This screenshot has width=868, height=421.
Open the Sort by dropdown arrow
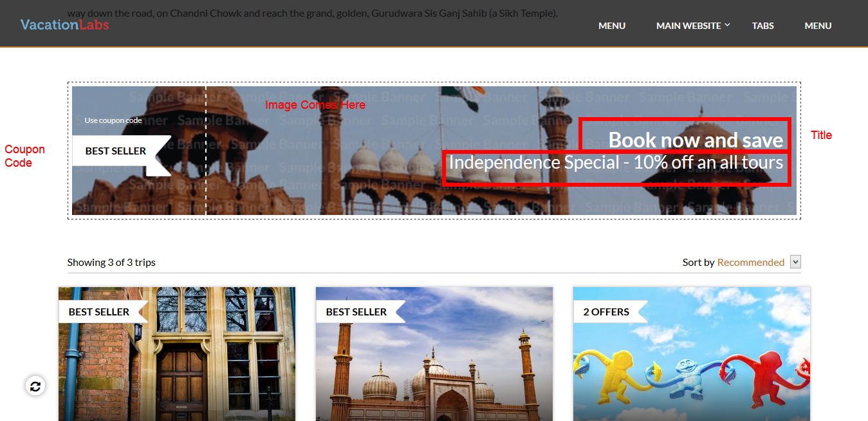[795, 262]
